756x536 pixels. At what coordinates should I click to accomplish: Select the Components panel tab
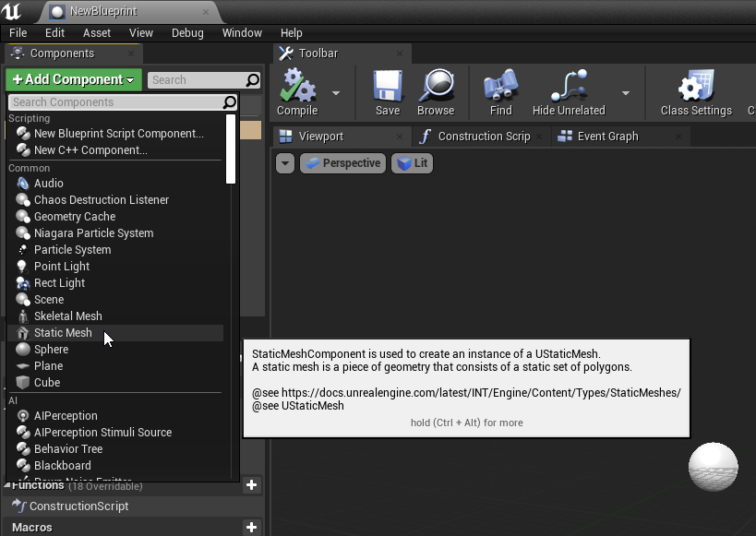(72, 53)
